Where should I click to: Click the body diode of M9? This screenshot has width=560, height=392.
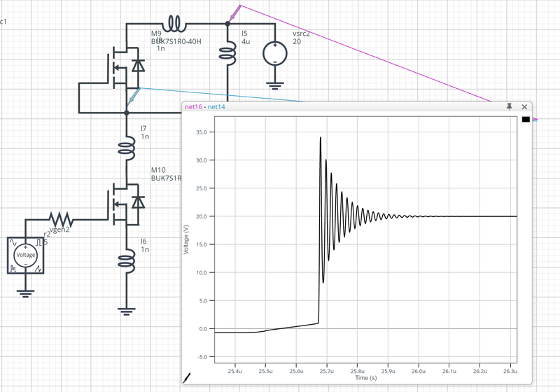(138, 66)
